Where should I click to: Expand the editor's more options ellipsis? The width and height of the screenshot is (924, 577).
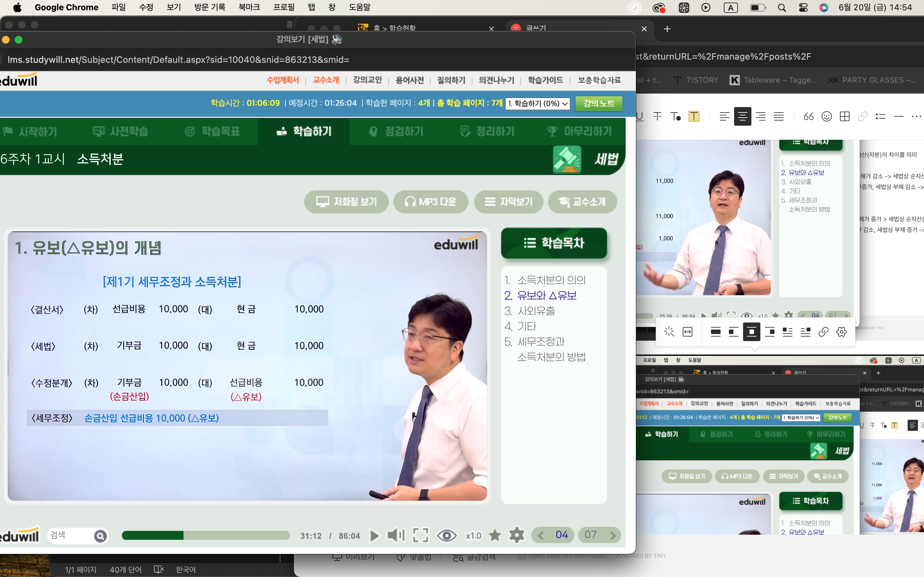[916, 116]
